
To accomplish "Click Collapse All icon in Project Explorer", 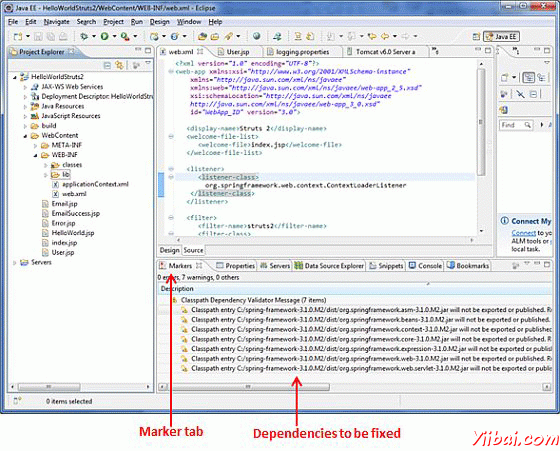I will coord(107,65).
